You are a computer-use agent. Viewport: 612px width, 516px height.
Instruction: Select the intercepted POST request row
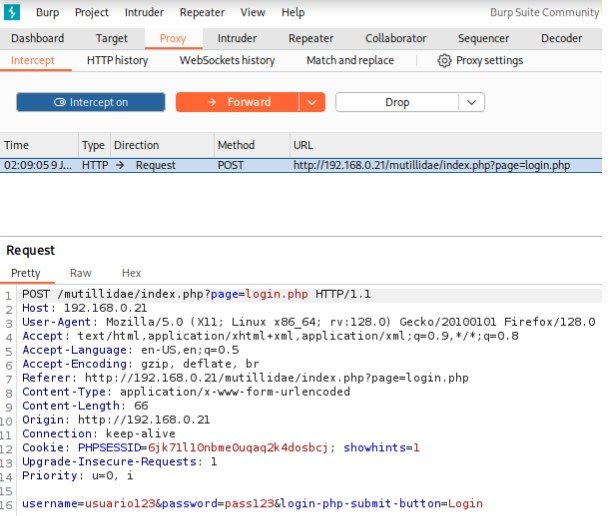[300, 165]
